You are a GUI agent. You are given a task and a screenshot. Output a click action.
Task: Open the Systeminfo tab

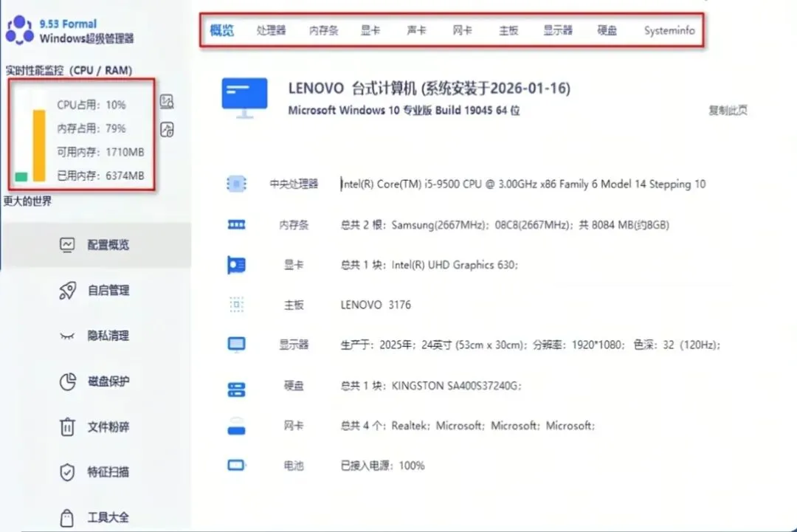(669, 30)
